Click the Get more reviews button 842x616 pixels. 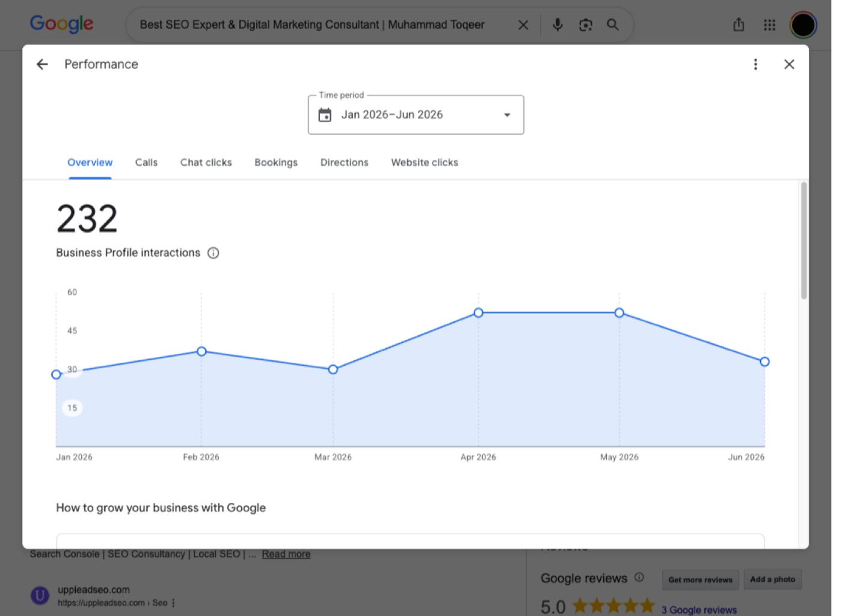click(700, 580)
